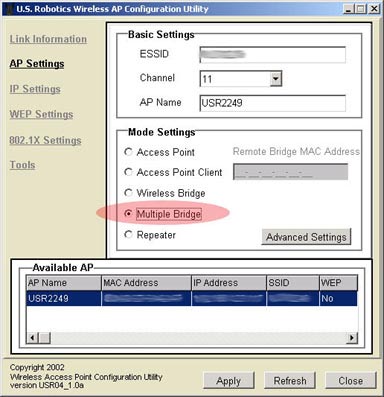Click the Close button at bottom
This screenshot has width=384, height=397.
[x=350, y=381]
